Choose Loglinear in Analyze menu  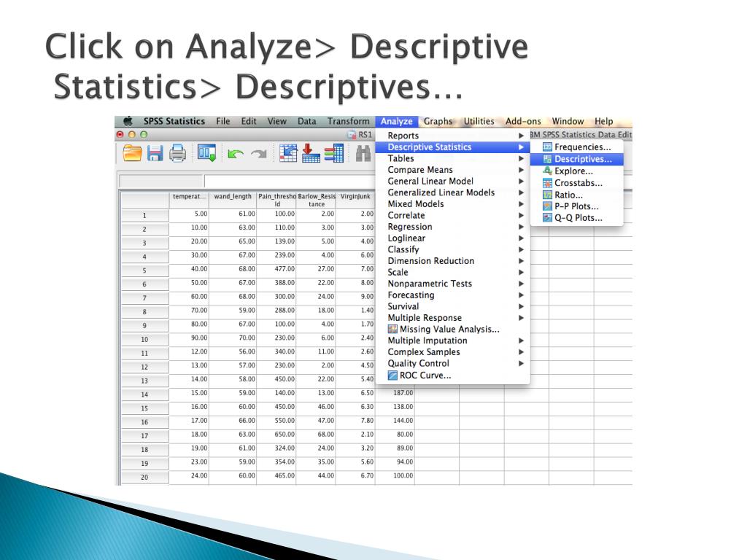[452, 238]
